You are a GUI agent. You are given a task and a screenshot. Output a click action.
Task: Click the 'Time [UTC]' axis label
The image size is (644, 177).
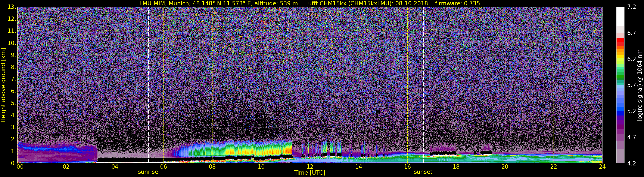[x=310, y=173]
